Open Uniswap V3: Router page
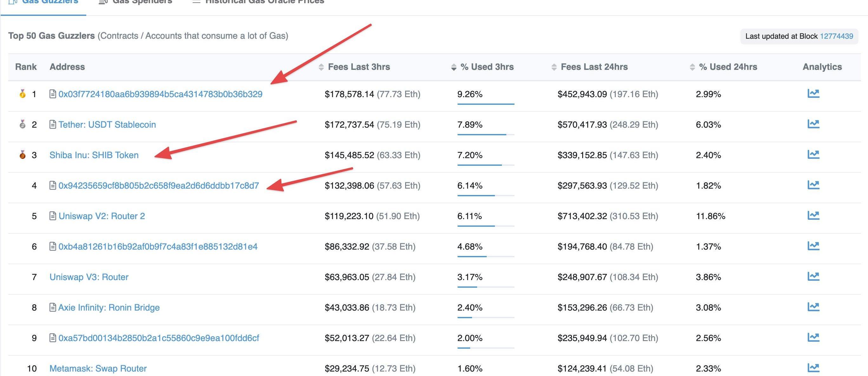The image size is (868, 376). [x=89, y=277]
